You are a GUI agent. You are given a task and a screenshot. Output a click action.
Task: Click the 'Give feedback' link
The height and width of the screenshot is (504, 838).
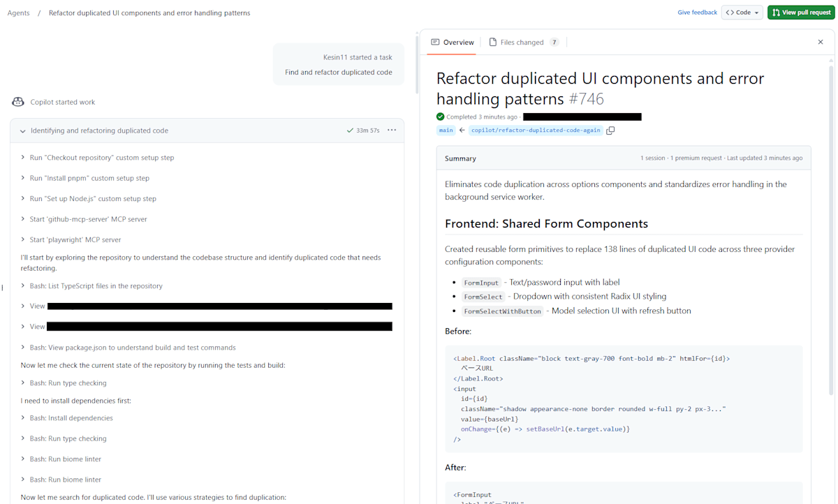(697, 12)
